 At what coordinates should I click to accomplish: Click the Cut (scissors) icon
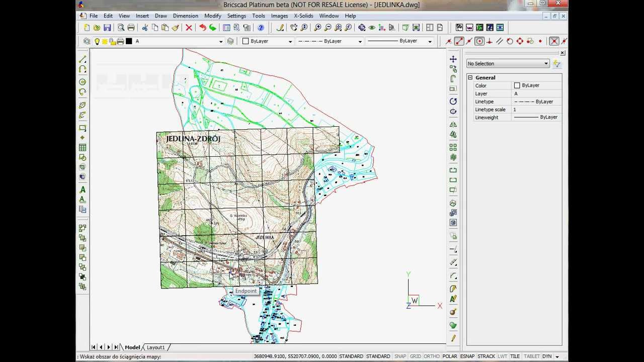point(145,28)
